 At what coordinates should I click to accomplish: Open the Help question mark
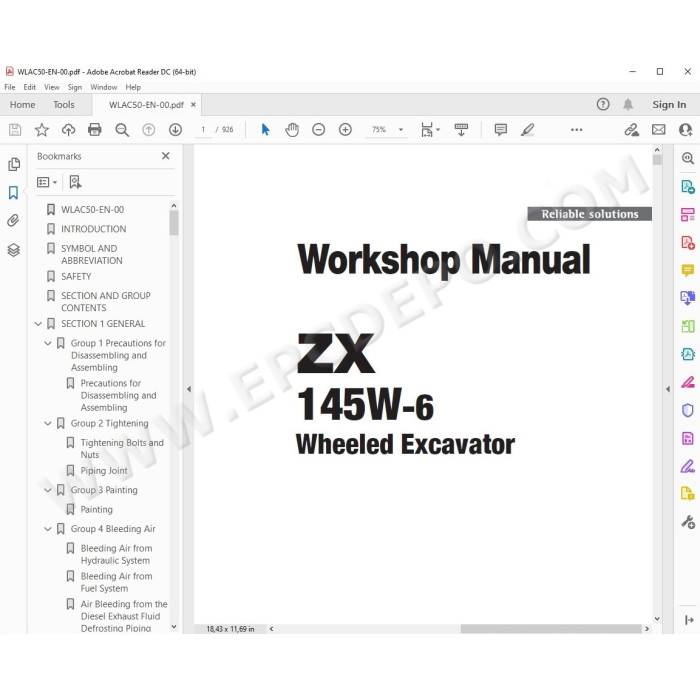point(603,104)
